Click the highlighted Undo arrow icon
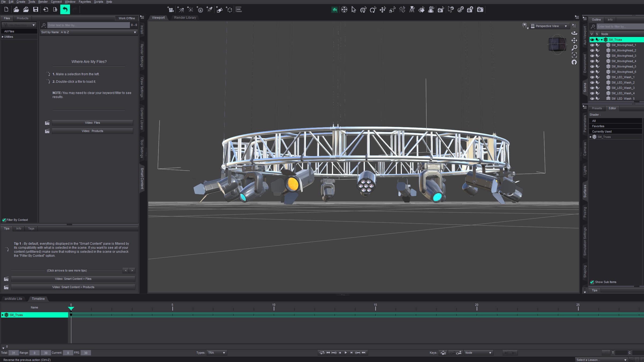The height and width of the screenshot is (362, 644). (x=65, y=10)
